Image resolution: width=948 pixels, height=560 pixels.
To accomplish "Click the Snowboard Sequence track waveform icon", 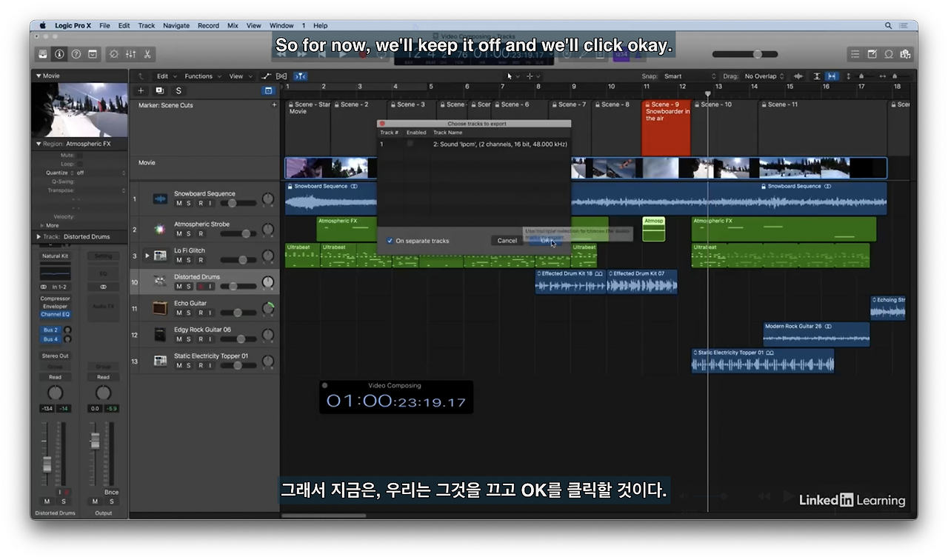I will click(x=159, y=199).
